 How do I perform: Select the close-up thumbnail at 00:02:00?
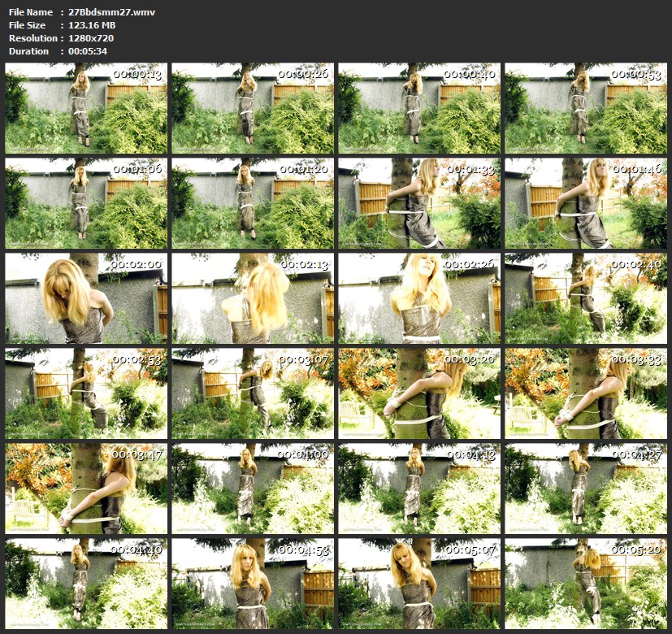[x=86, y=298]
